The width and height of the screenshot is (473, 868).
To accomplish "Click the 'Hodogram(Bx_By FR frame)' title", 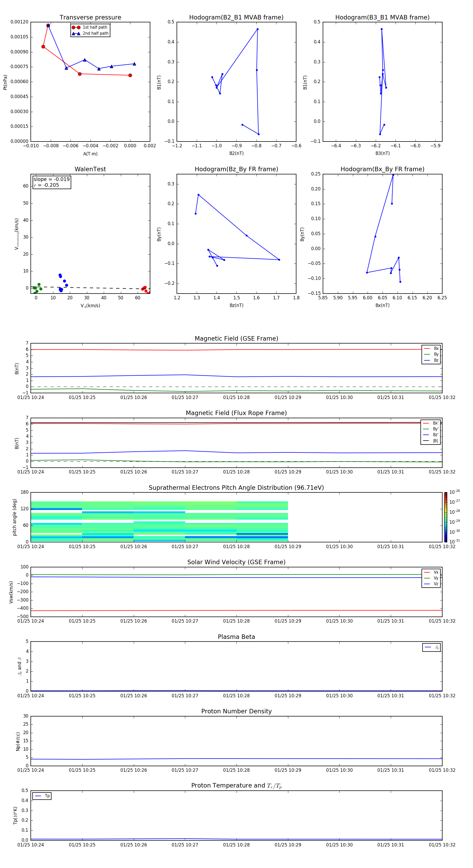I will point(382,169).
